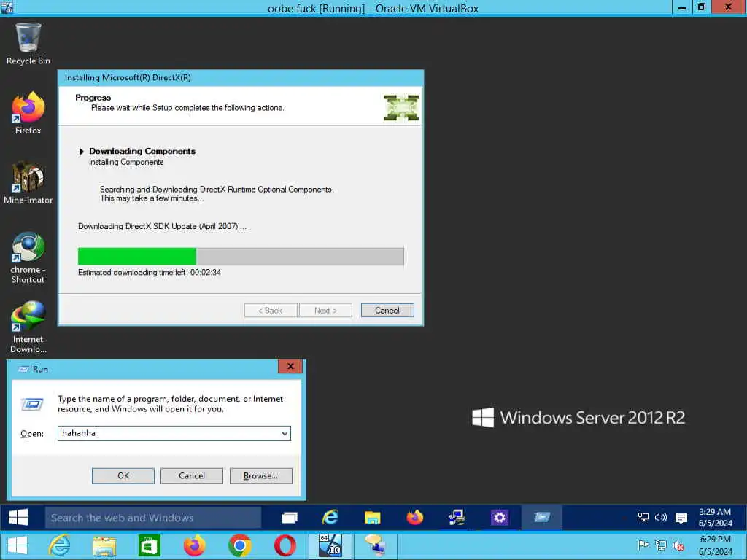747x560 pixels.
Task: Click the VirtualBox VM taskbar button
Action: (330, 546)
